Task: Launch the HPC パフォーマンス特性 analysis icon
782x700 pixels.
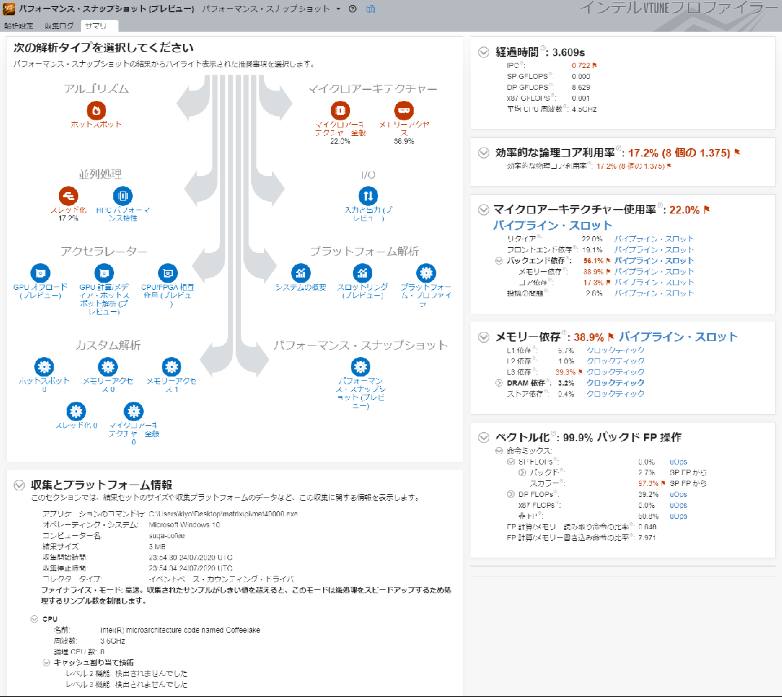Action: tap(122, 195)
